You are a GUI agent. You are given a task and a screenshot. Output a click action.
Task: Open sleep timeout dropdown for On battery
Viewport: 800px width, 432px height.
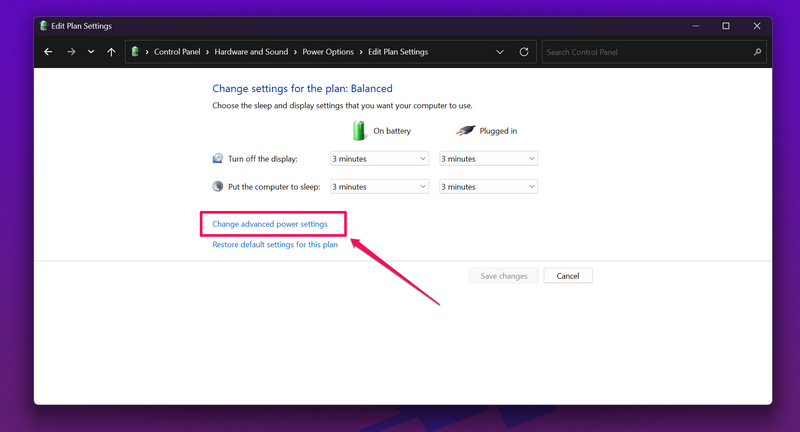pos(379,186)
